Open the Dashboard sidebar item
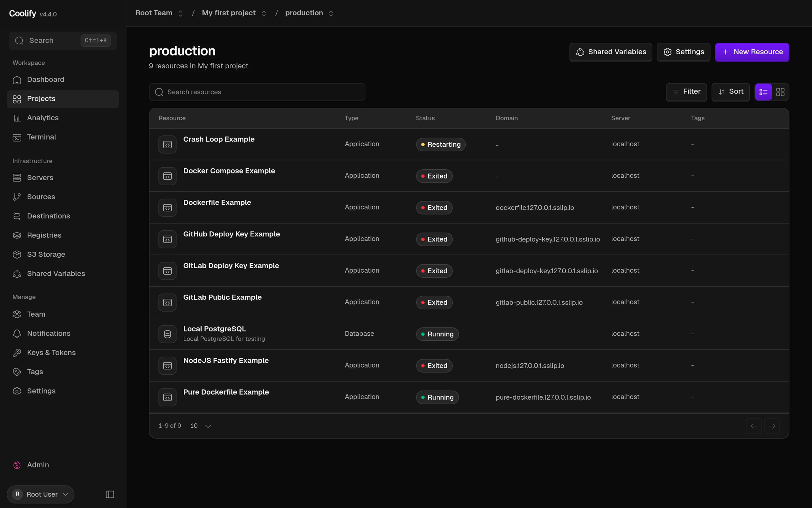Viewport: 812px width, 508px height. point(63,80)
